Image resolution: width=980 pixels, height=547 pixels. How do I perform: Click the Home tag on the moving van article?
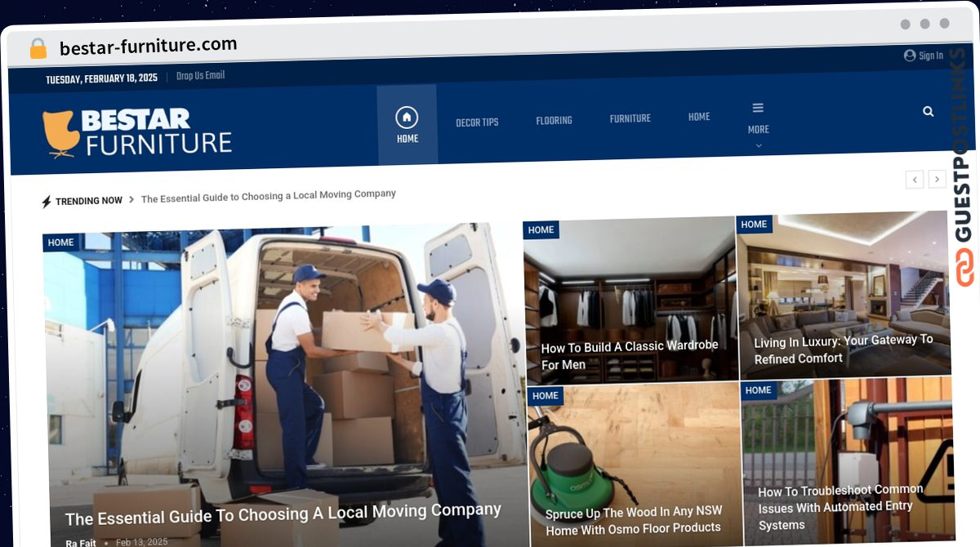[60, 242]
